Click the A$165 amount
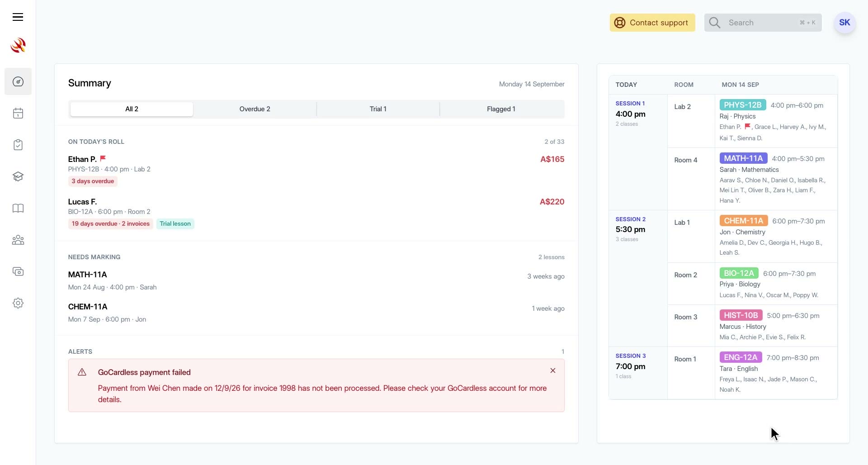The image size is (868, 465). click(x=552, y=159)
